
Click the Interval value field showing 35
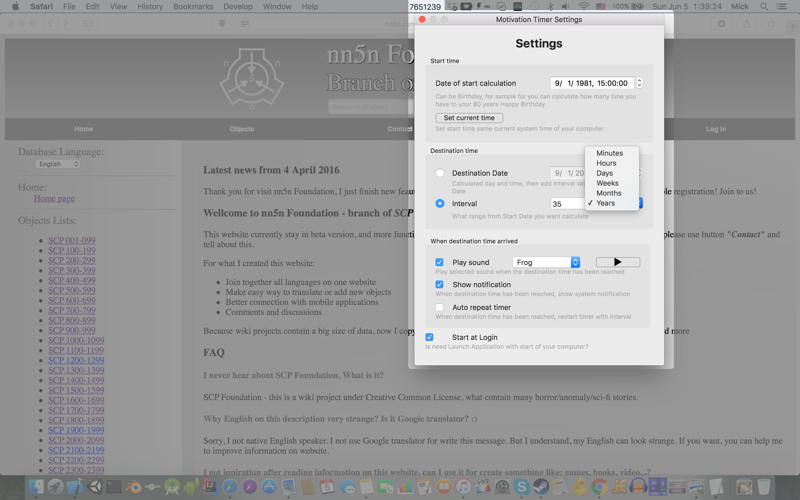tap(568, 204)
